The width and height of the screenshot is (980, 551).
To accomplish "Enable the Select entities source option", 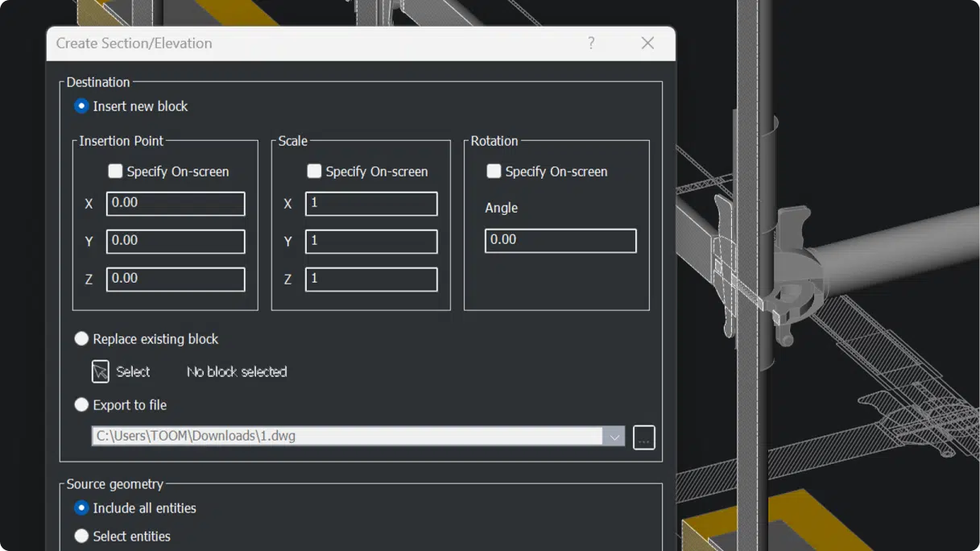I will point(81,536).
